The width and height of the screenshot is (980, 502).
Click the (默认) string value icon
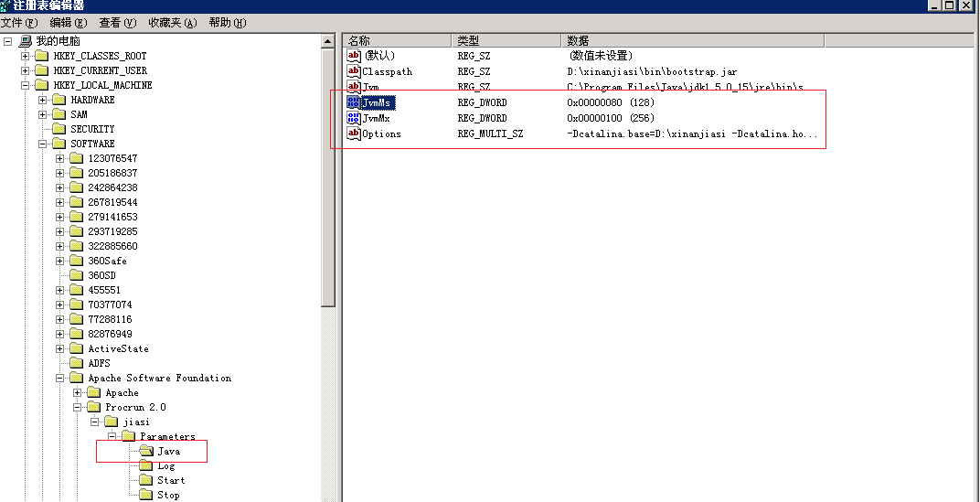(354, 56)
